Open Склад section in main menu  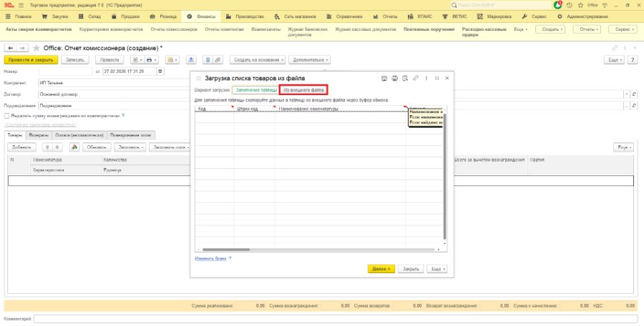pyautogui.click(x=89, y=16)
